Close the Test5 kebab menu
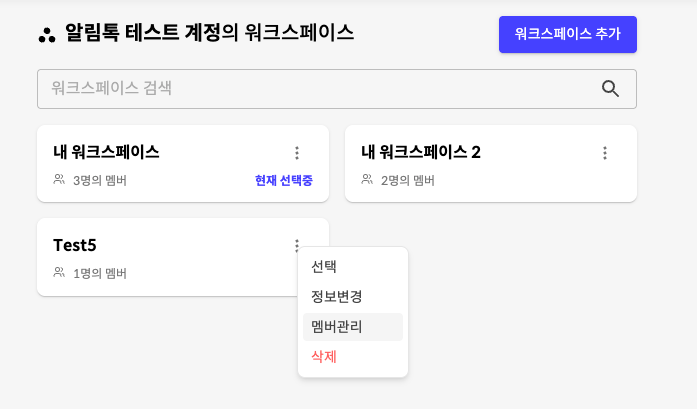 [x=297, y=246]
